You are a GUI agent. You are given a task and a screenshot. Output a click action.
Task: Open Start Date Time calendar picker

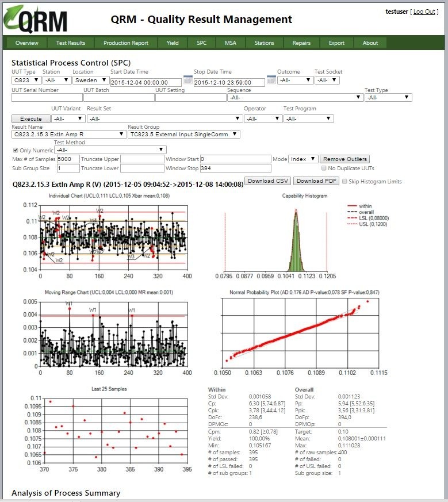[188, 79]
